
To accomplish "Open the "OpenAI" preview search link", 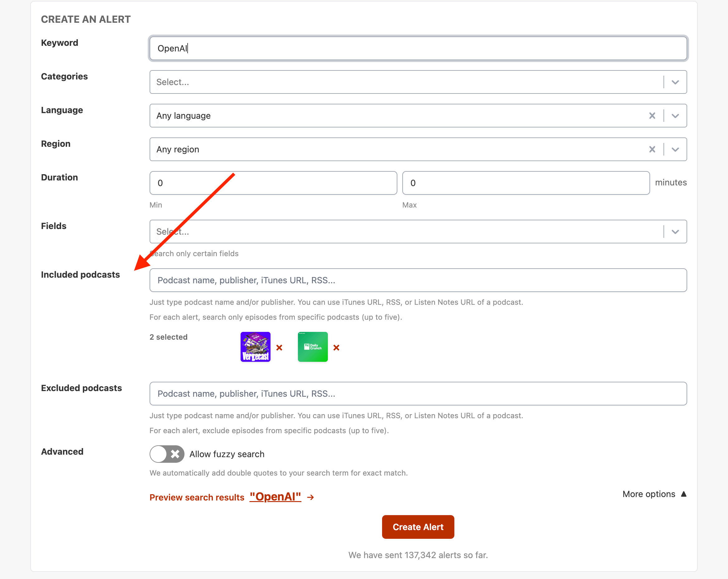I will click(x=275, y=497).
